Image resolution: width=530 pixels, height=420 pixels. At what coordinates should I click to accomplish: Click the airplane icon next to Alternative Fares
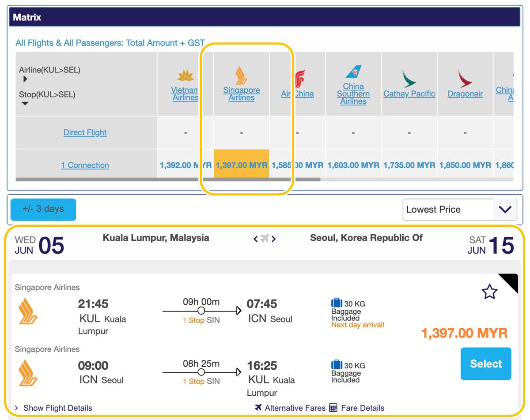coord(258,408)
